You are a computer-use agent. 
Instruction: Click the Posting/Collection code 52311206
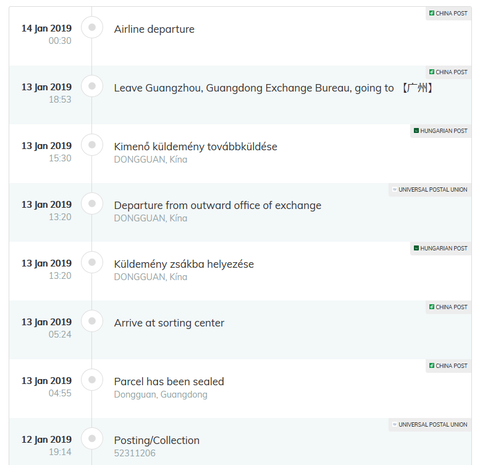click(135, 453)
